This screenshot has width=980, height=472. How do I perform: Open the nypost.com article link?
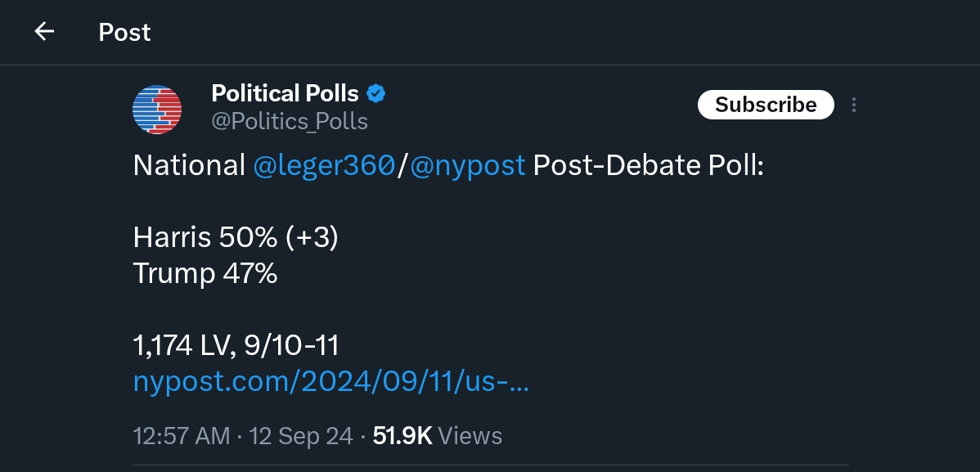coord(331,382)
